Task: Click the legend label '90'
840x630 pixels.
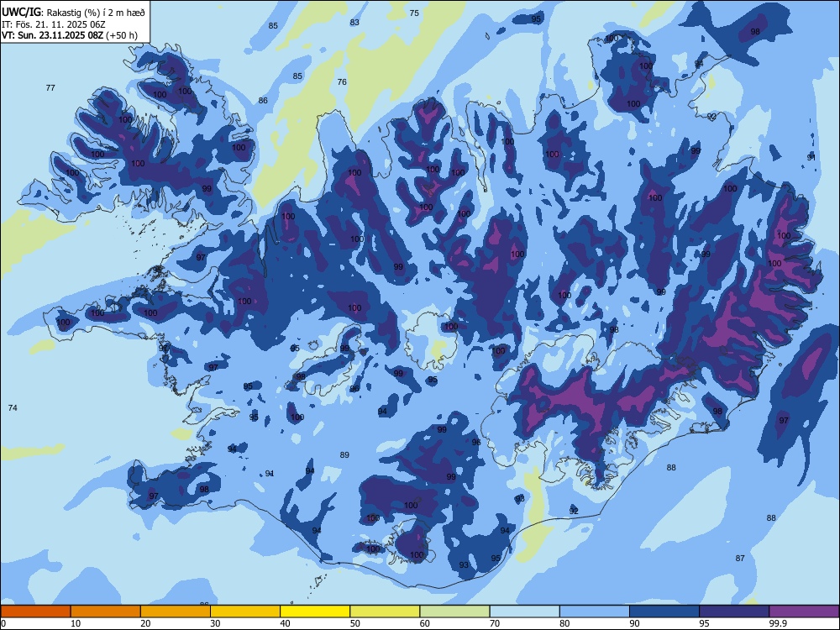Action: pyautogui.click(x=635, y=623)
